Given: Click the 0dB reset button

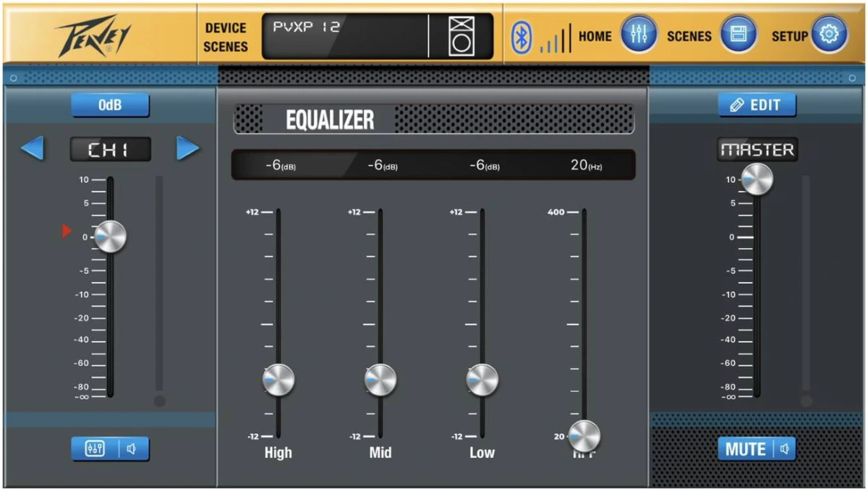Looking at the screenshot, I should [x=110, y=106].
